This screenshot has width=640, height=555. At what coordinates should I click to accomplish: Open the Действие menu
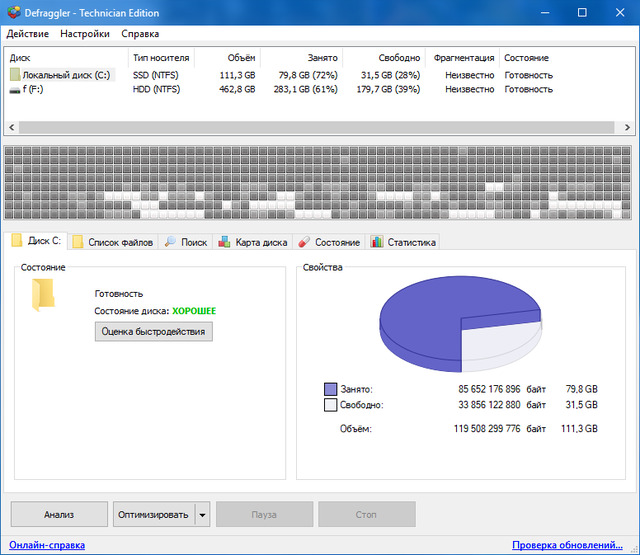pos(28,34)
